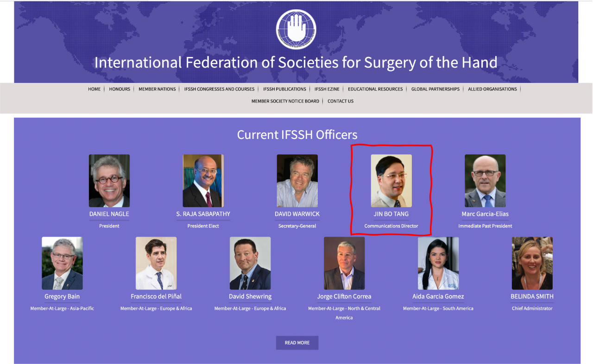Open the BELINDA SMITH name link
The width and height of the screenshot is (593, 364).
click(532, 296)
